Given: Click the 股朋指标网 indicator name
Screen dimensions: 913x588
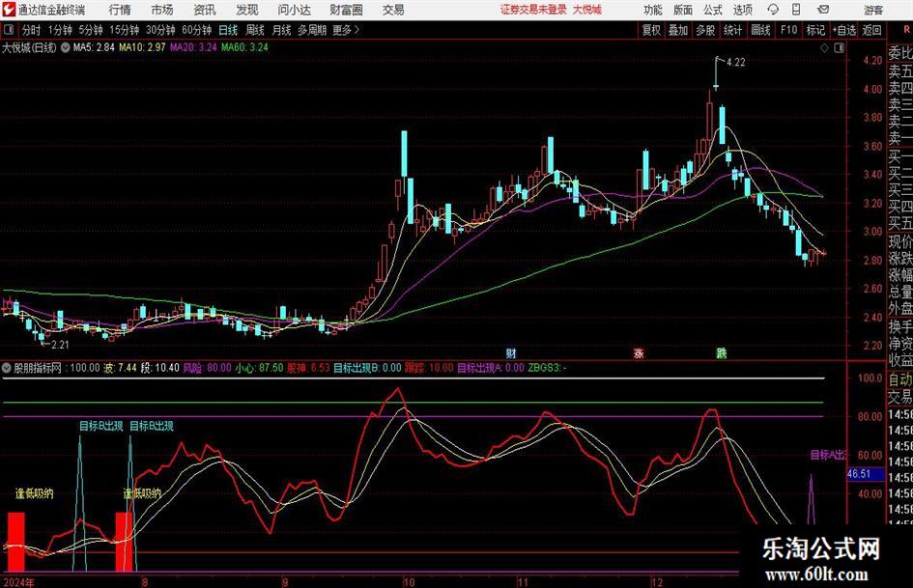Looking at the screenshot, I should coord(38,368).
